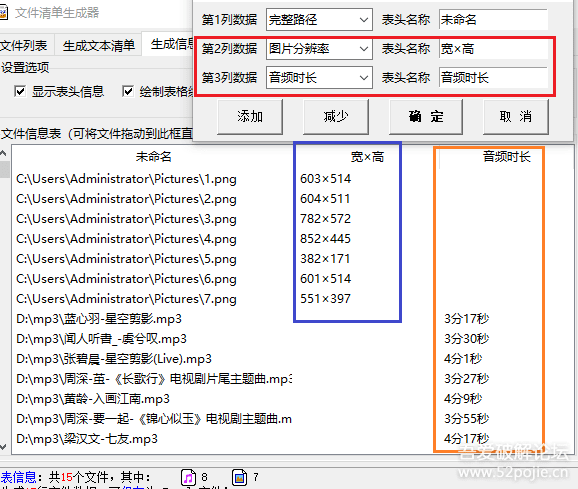The height and width of the screenshot is (489, 578).
Task: Click resolution cell 382×171
Action: tap(325, 259)
